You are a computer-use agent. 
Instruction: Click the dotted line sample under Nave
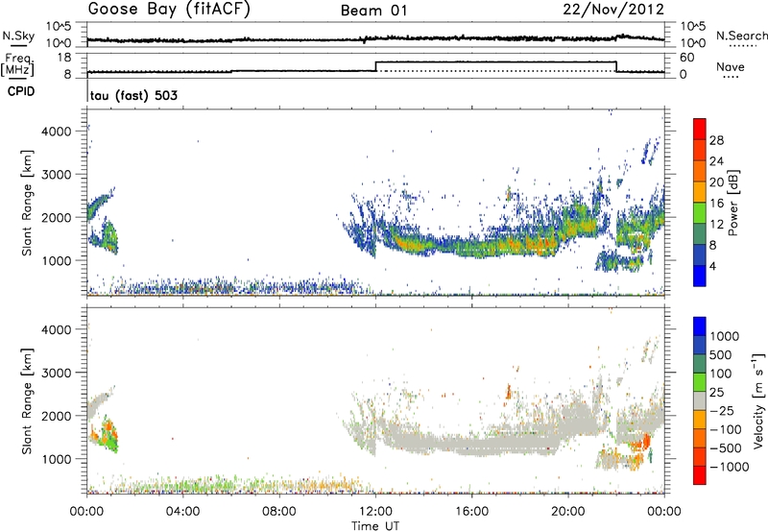coord(732,77)
